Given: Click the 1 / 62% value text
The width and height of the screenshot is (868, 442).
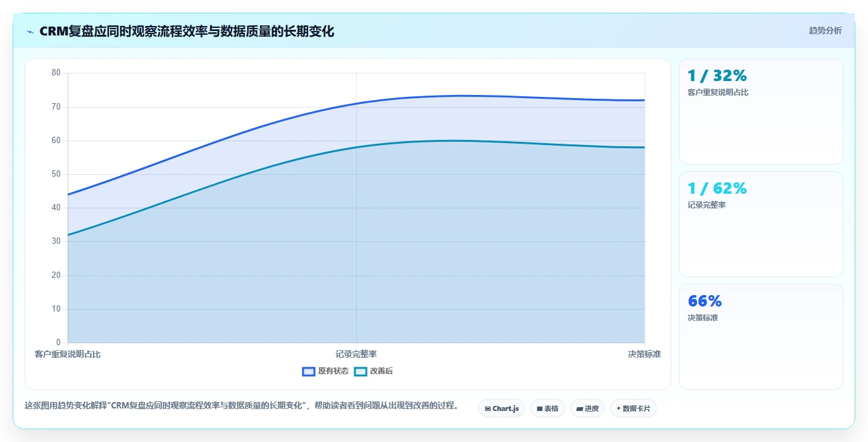Looking at the screenshot, I should [x=717, y=189].
